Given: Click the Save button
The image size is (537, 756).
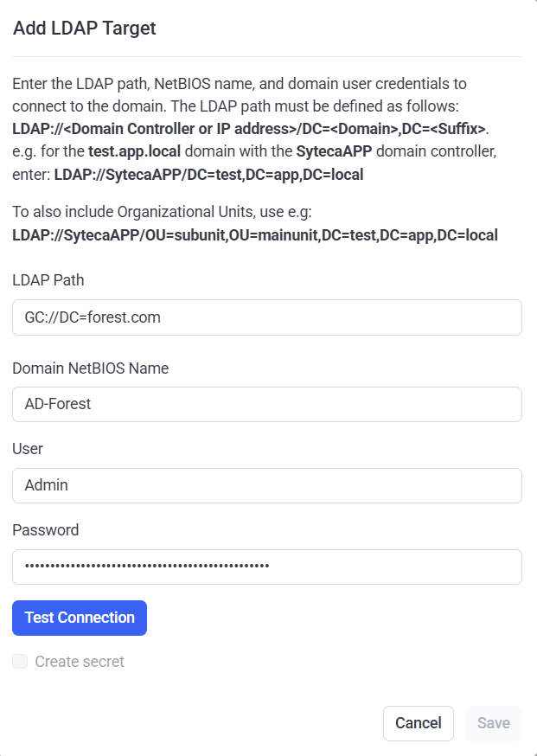Looking at the screenshot, I should click(493, 723).
